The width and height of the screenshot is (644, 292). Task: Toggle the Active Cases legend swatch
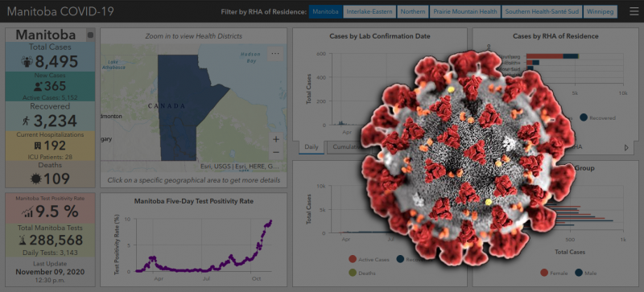coord(353,259)
